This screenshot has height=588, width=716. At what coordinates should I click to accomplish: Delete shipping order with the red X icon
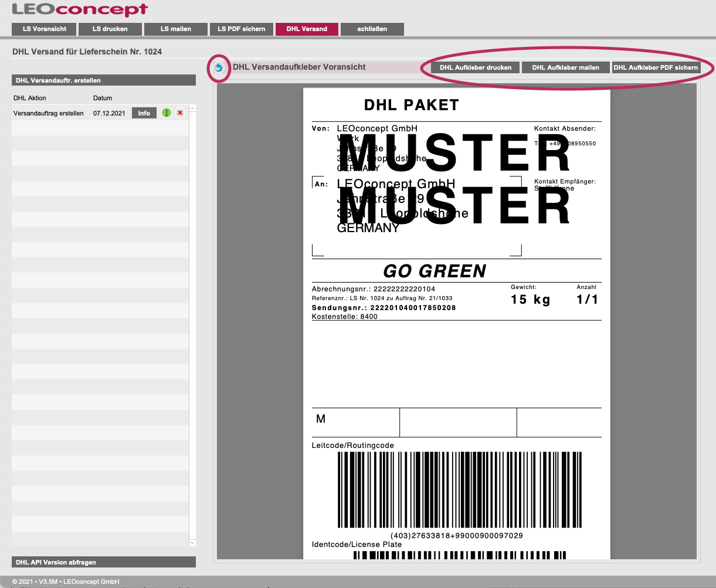coord(180,113)
